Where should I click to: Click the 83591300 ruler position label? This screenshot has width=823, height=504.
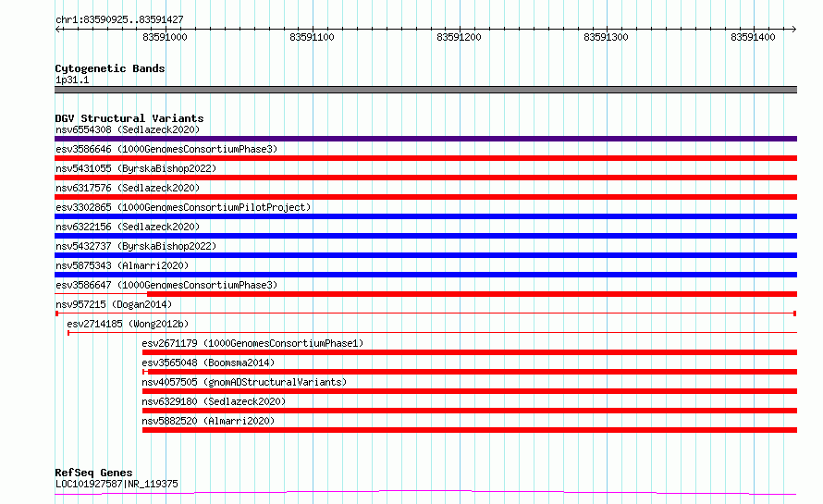click(606, 37)
